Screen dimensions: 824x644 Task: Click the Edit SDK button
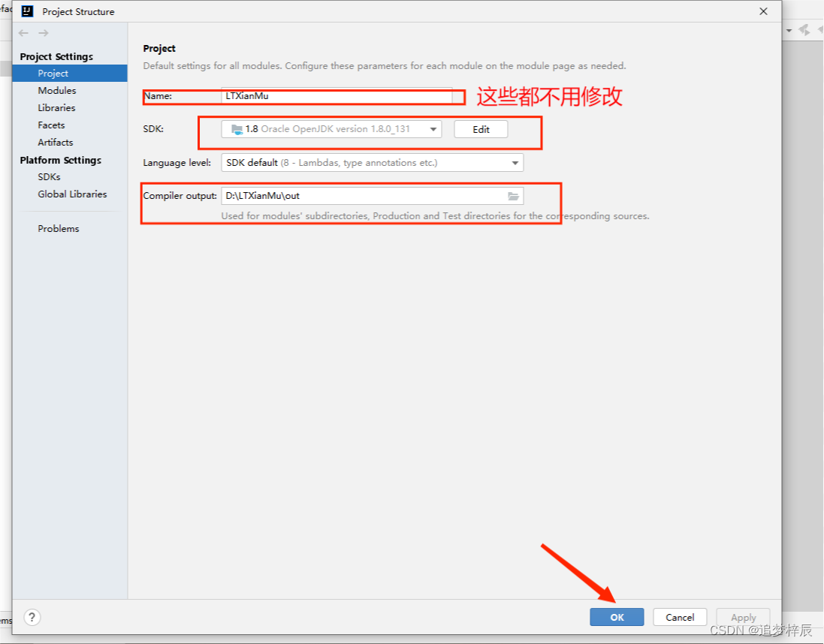(481, 129)
